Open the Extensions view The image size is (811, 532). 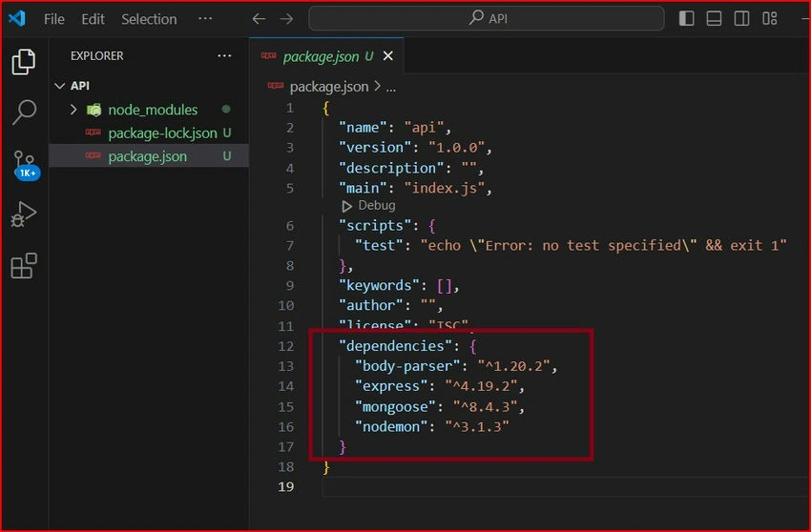(x=24, y=266)
